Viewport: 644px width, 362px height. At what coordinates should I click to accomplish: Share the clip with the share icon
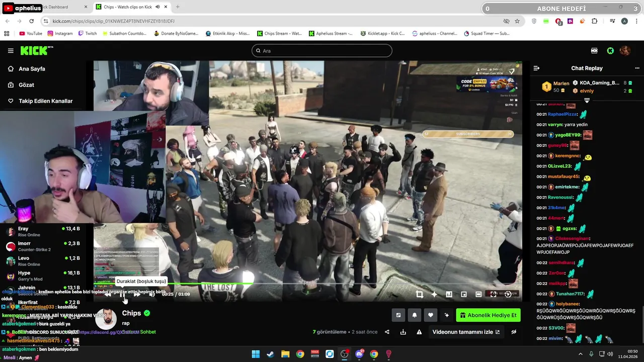click(387, 332)
